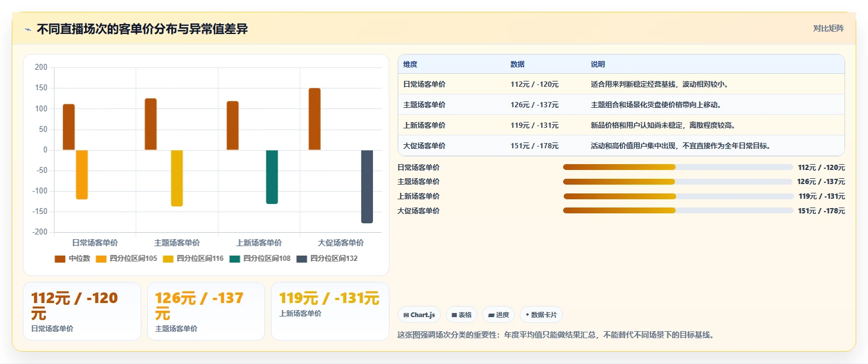The height and width of the screenshot is (364, 868).
Task: Toggle the 四分位区间108 legend item
Action: point(260,258)
